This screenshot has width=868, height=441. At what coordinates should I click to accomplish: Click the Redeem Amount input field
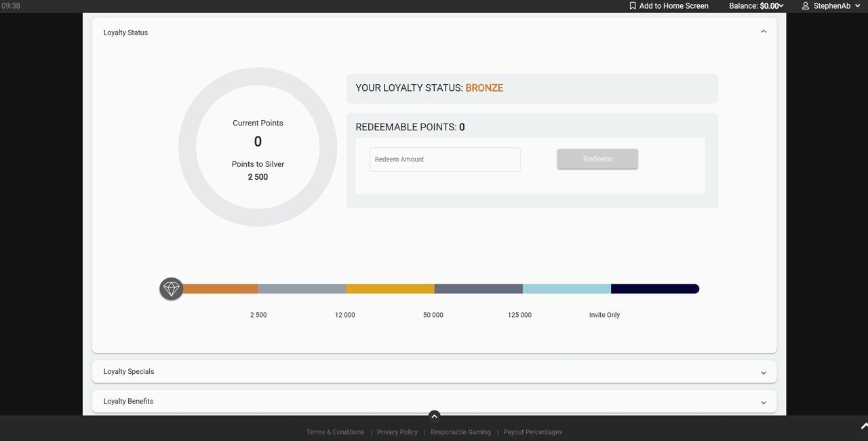[445, 159]
